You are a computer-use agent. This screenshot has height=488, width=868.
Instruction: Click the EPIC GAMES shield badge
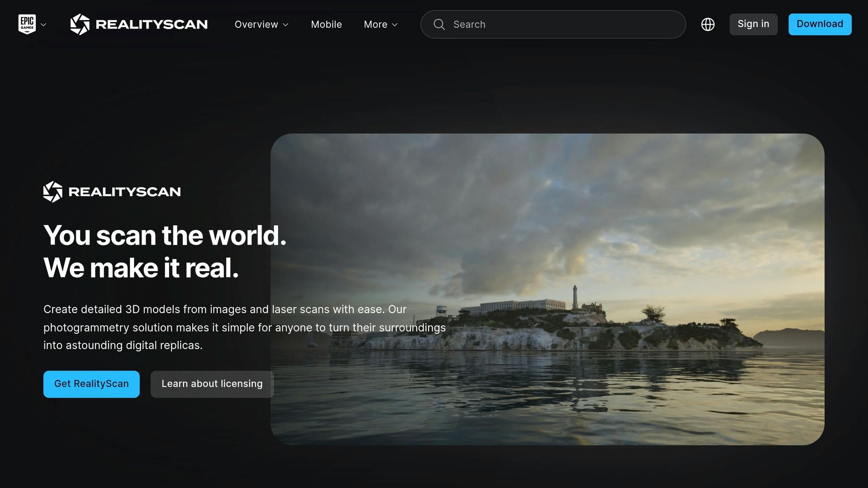[x=28, y=24]
